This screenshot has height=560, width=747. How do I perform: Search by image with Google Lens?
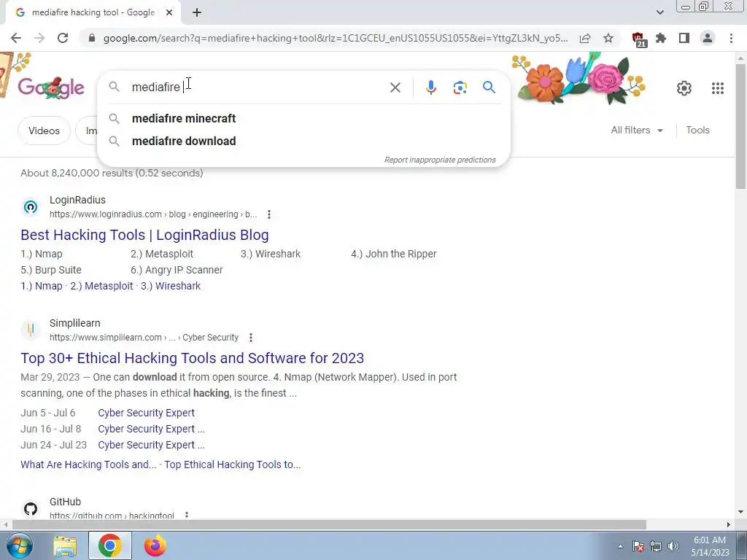[460, 87]
